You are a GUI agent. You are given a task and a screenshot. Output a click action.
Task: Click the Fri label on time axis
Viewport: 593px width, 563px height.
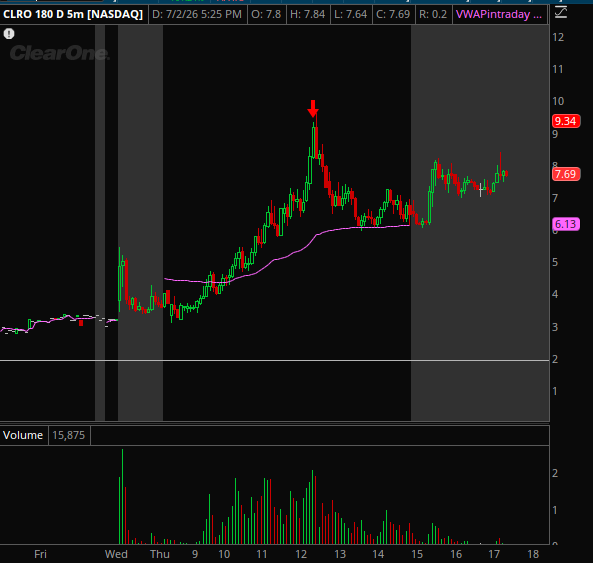point(40,554)
